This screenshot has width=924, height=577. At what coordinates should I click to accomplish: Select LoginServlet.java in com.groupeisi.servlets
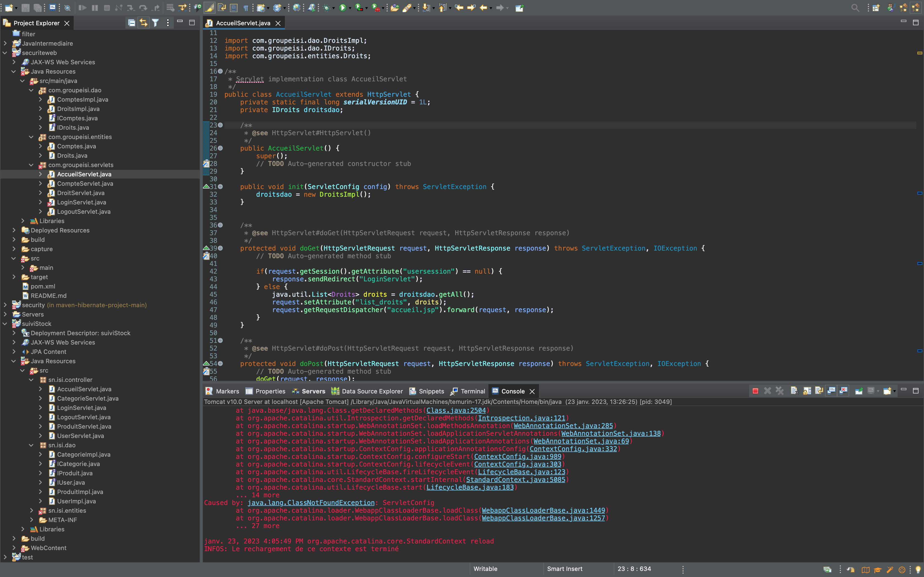coord(81,202)
